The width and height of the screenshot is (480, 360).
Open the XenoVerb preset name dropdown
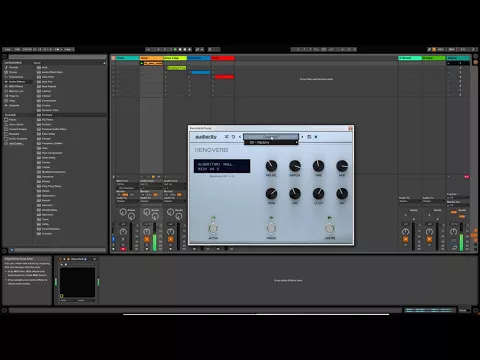pyautogui.click(x=271, y=137)
